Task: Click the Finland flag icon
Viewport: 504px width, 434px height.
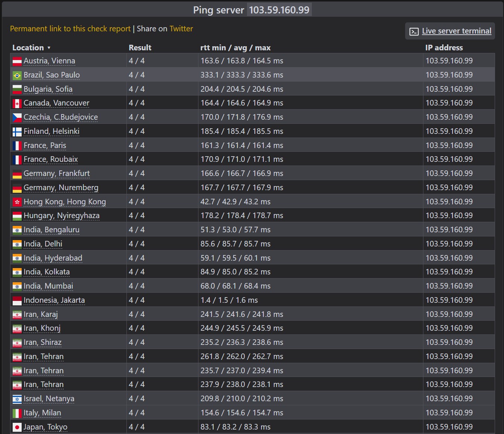Action: coord(17,132)
